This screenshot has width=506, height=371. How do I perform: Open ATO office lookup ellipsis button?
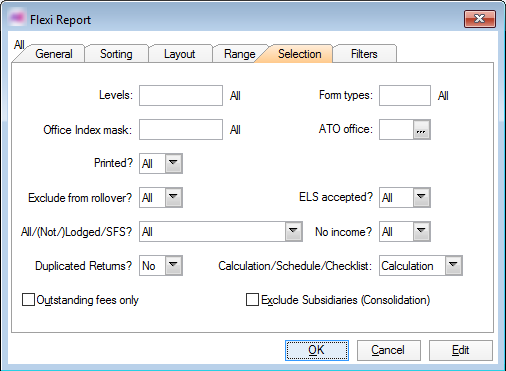[422, 130]
